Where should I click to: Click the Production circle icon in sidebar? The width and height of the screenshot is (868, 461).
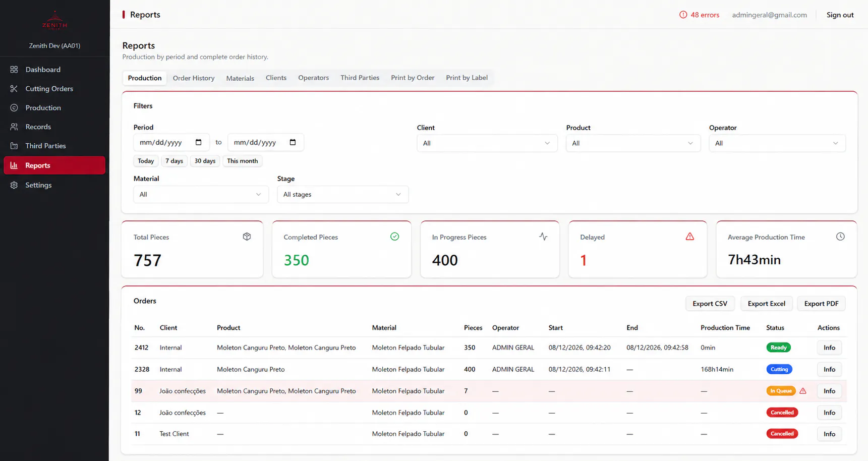tap(14, 108)
